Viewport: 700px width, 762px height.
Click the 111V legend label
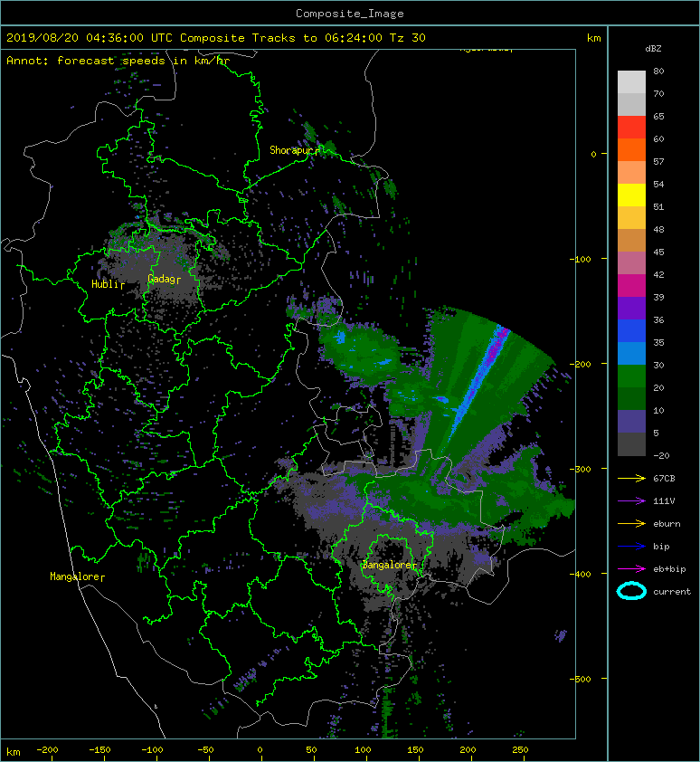664,501
